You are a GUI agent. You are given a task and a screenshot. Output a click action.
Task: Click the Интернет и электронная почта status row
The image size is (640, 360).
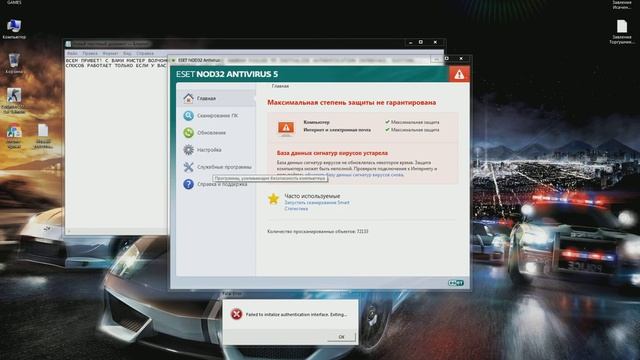tap(371, 130)
